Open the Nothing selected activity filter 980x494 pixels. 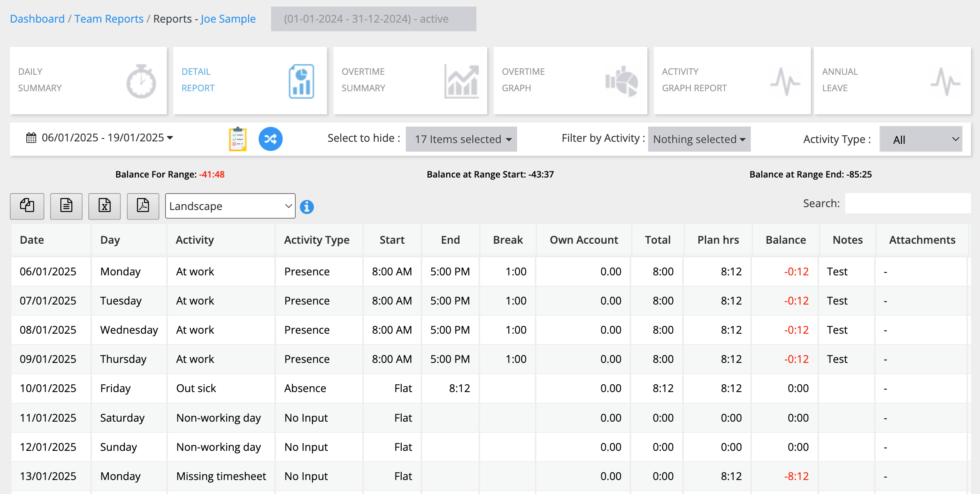pos(699,139)
